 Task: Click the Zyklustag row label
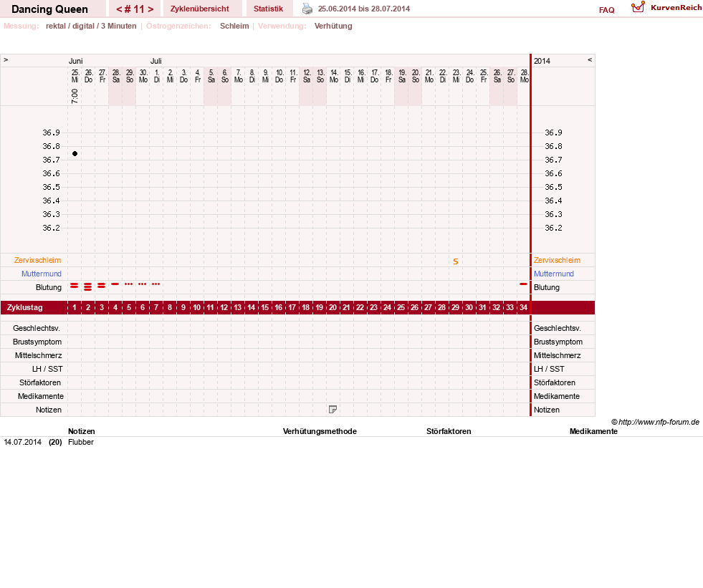click(24, 308)
